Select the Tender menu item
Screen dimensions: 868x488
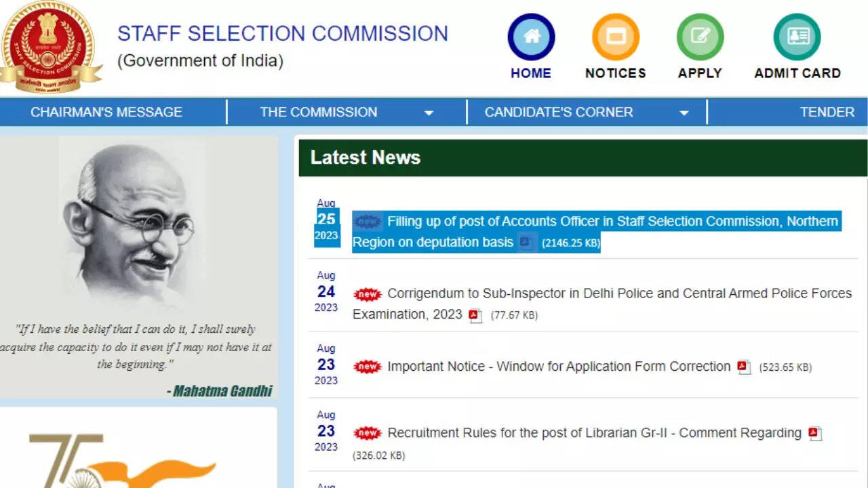point(827,113)
